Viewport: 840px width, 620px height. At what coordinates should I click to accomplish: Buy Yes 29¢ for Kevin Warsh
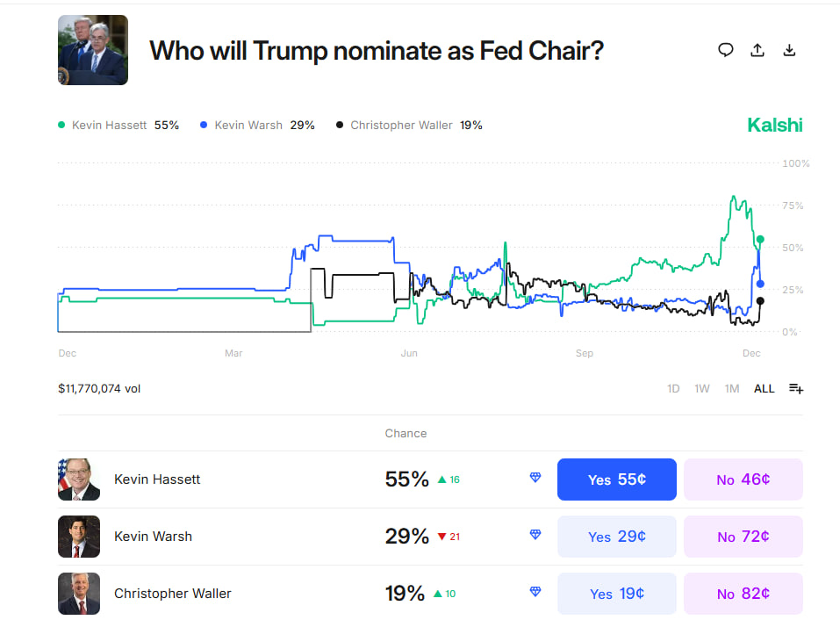pyautogui.click(x=616, y=537)
